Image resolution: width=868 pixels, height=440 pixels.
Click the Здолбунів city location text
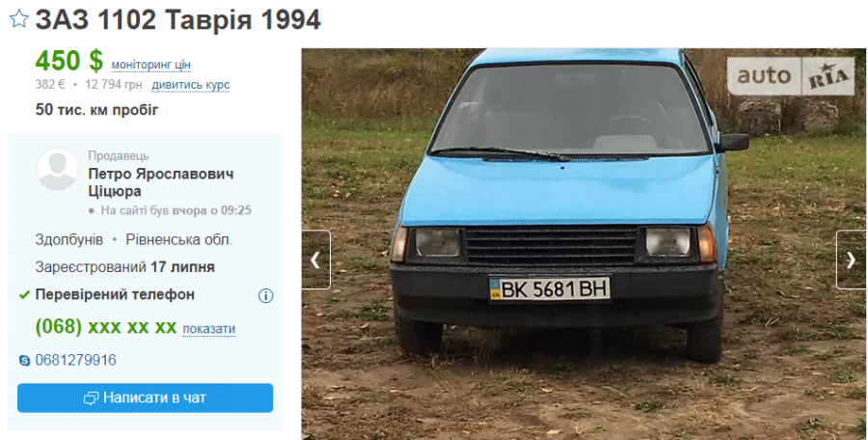[69, 240]
